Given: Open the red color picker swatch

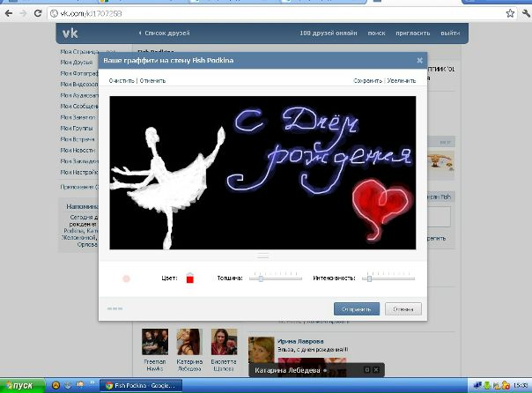Looking at the screenshot, I should tap(189, 278).
